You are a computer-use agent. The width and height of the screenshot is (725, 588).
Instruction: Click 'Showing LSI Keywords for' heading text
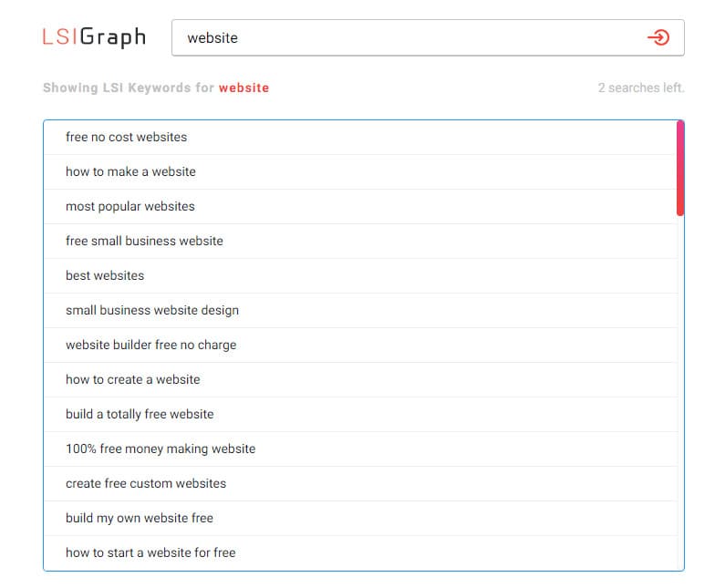pos(129,88)
